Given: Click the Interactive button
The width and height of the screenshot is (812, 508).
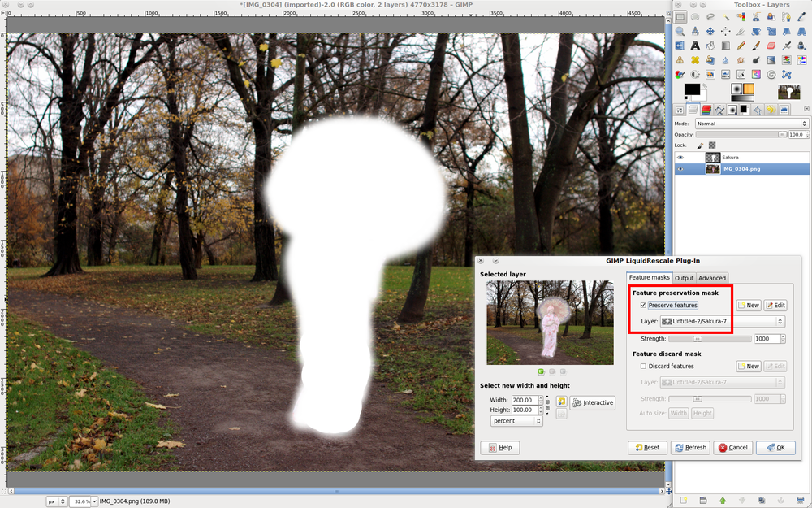Looking at the screenshot, I should click(593, 403).
